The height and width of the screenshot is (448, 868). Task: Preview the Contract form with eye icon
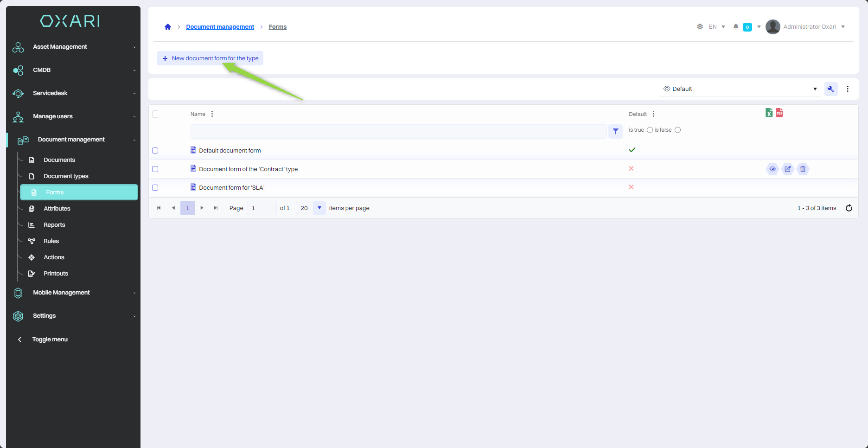[772, 169]
